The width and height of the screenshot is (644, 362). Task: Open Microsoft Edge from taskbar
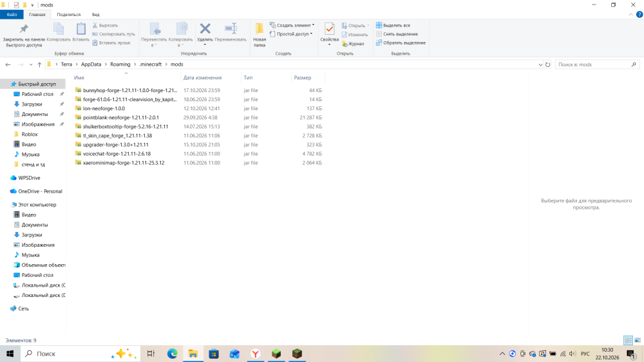pos(172,354)
